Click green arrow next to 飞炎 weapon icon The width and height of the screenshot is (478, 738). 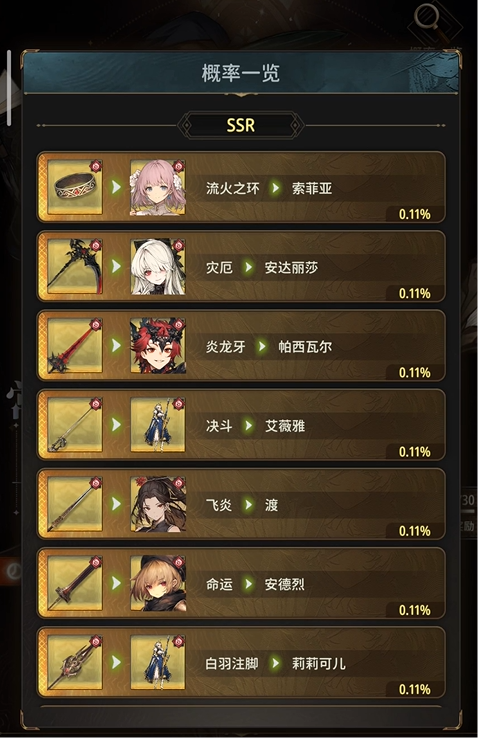(x=116, y=504)
